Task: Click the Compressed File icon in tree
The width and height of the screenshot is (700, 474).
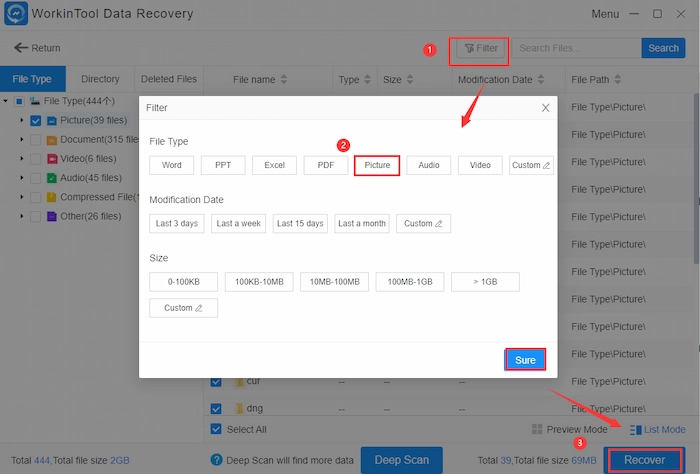Action: coord(52,197)
